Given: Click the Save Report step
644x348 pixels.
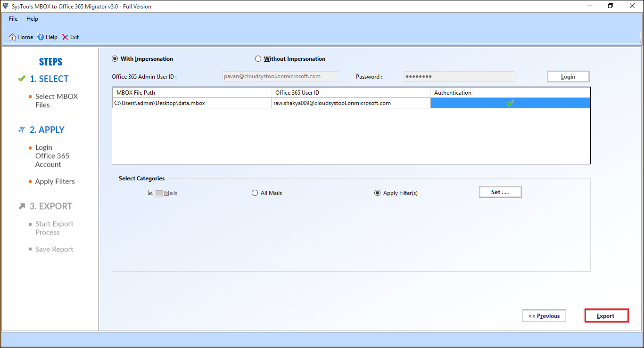Looking at the screenshot, I should (x=54, y=249).
